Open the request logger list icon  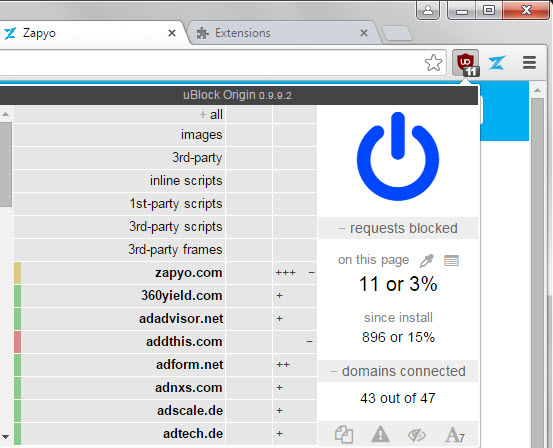[x=451, y=261]
